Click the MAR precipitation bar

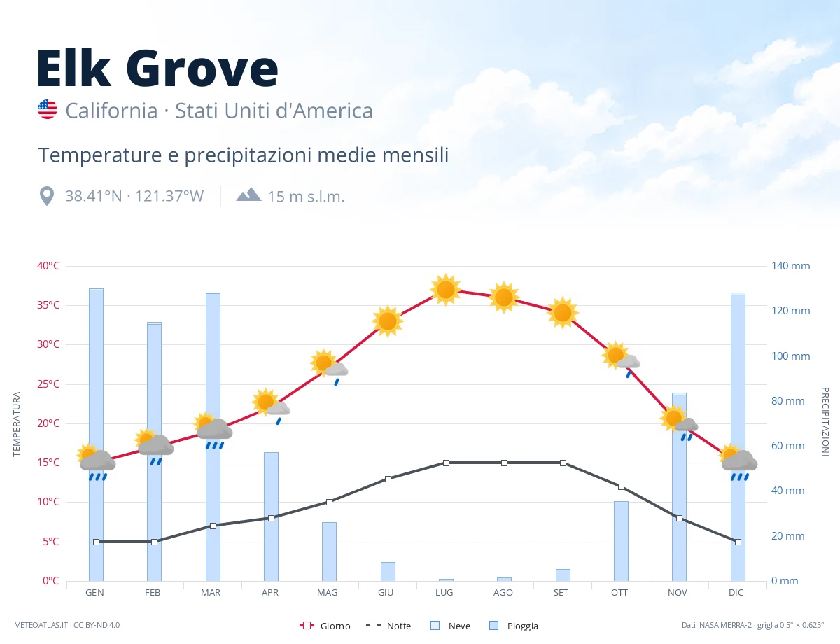(213, 437)
